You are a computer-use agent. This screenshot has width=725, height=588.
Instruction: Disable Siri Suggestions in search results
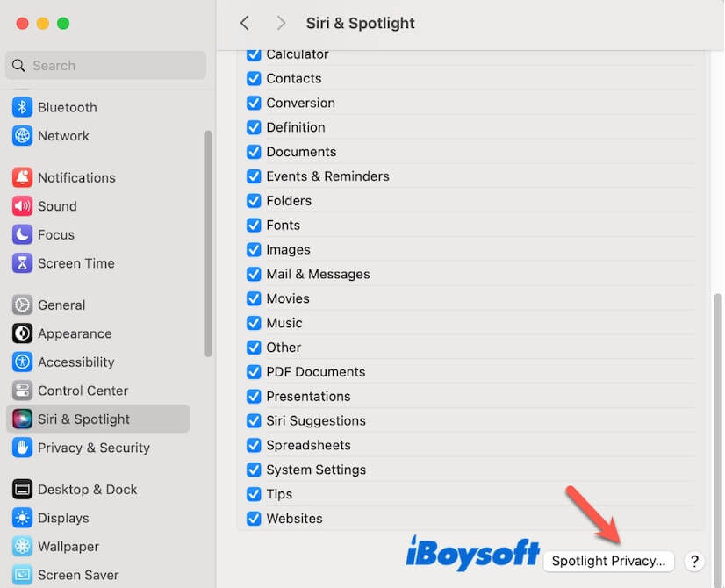(254, 420)
